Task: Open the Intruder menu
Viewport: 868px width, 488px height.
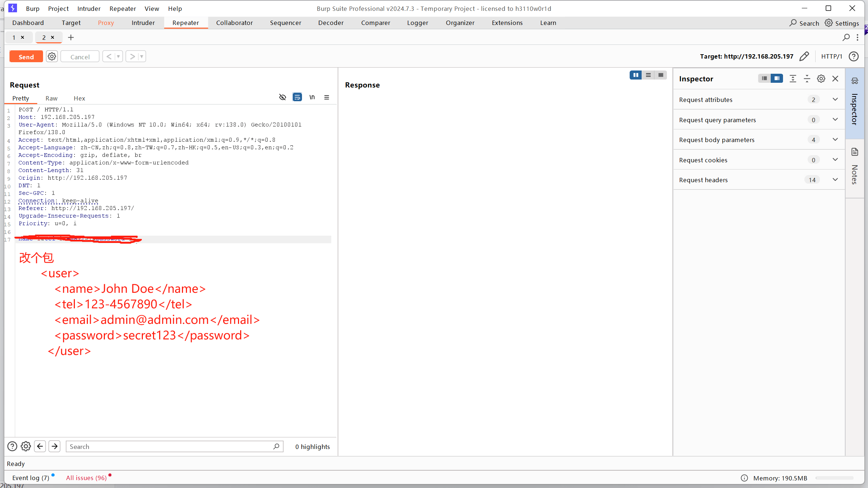Action: 89,8
